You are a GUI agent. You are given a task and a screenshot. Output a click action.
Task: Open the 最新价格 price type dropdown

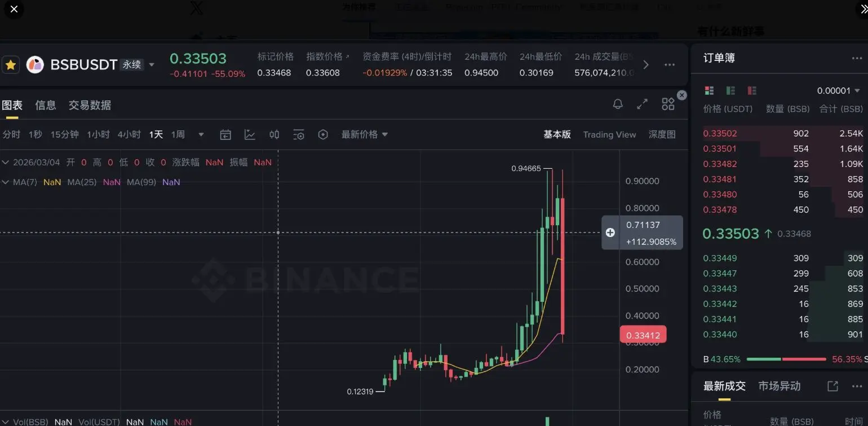365,134
